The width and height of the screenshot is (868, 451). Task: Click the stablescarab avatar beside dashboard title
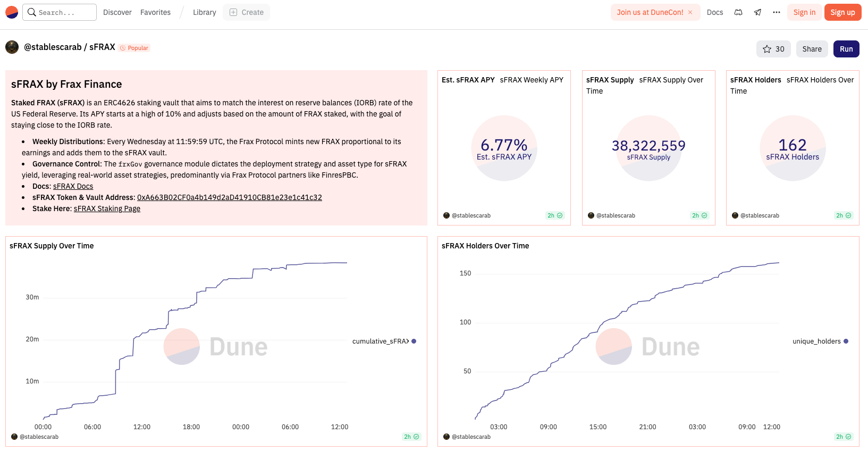click(12, 47)
